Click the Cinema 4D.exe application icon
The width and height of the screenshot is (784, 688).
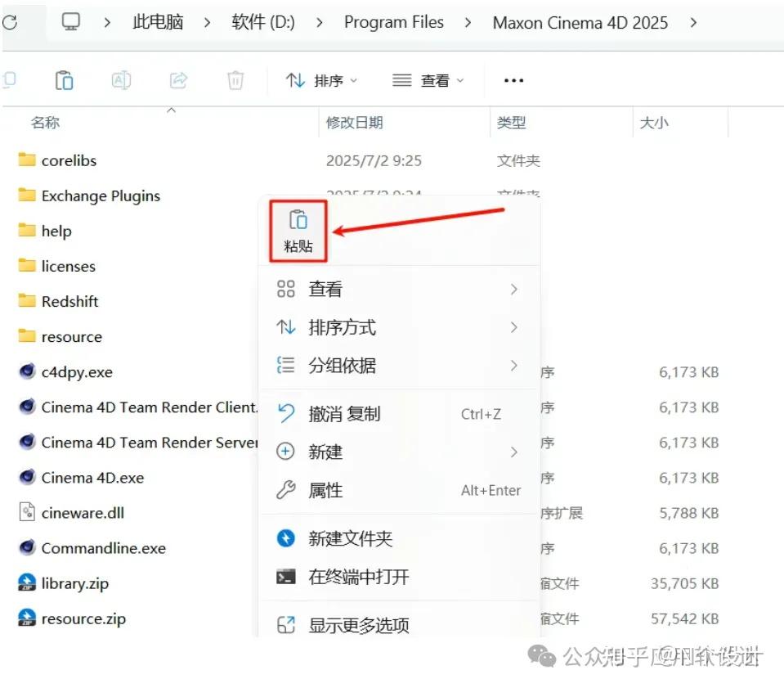[27, 477]
